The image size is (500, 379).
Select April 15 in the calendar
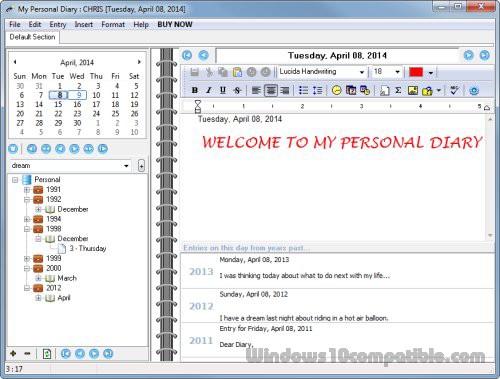coord(58,104)
